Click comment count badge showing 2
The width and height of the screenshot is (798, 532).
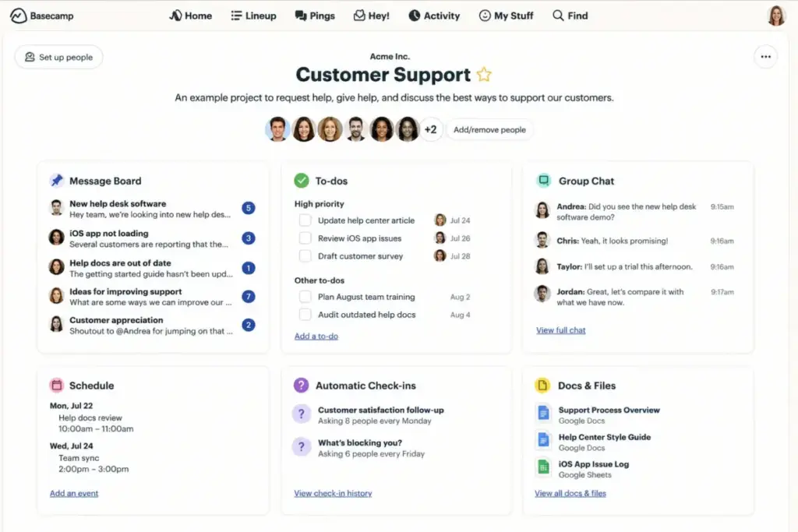coord(249,325)
